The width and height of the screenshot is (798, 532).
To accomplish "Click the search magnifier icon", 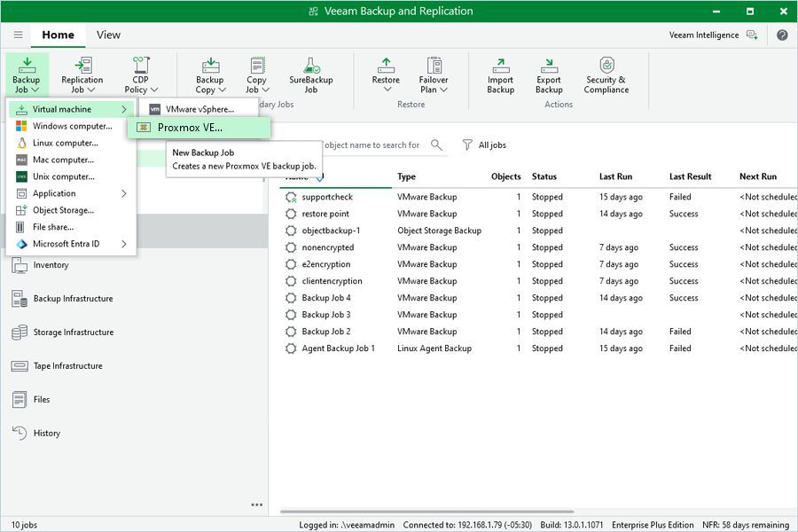I will (436, 145).
